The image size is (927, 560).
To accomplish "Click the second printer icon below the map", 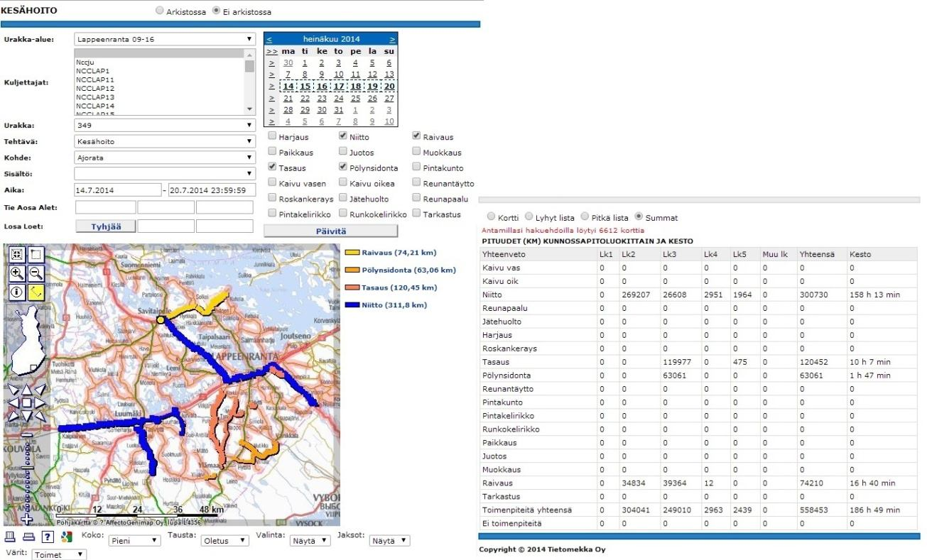I will 28,537.
